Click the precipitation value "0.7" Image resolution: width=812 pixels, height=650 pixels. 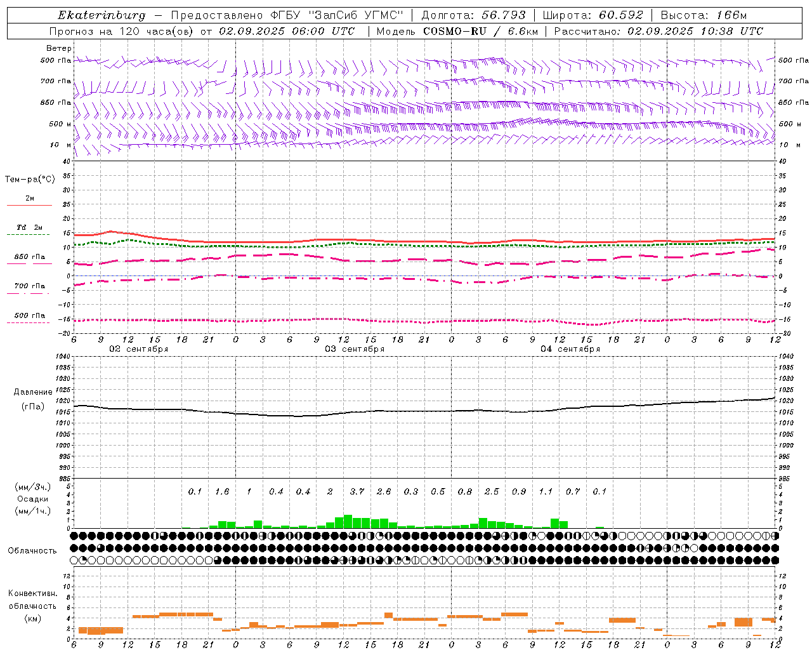(x=573, y=492)
